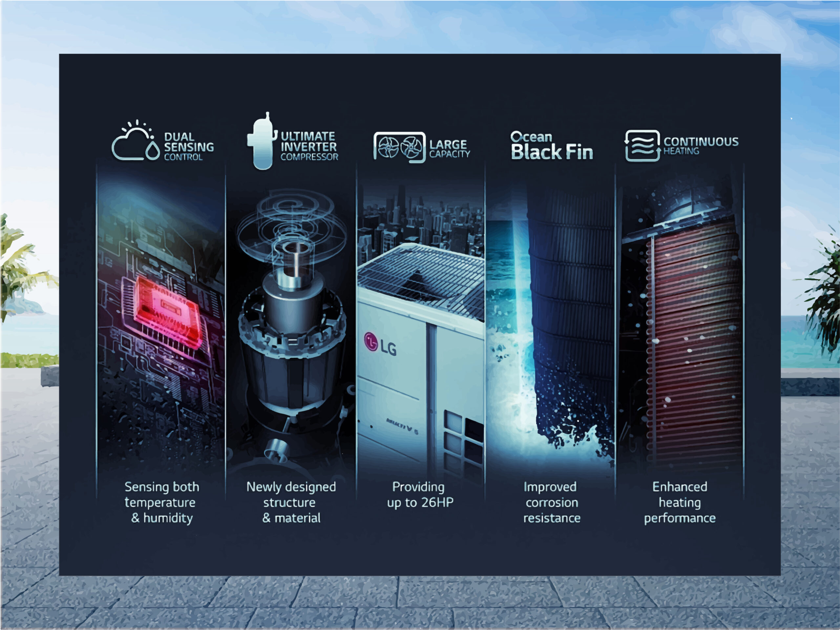Select the 'ULTIMATE INVERTER COMPRESSOR' heading text

pyautogui.click(x=309, y=146)
